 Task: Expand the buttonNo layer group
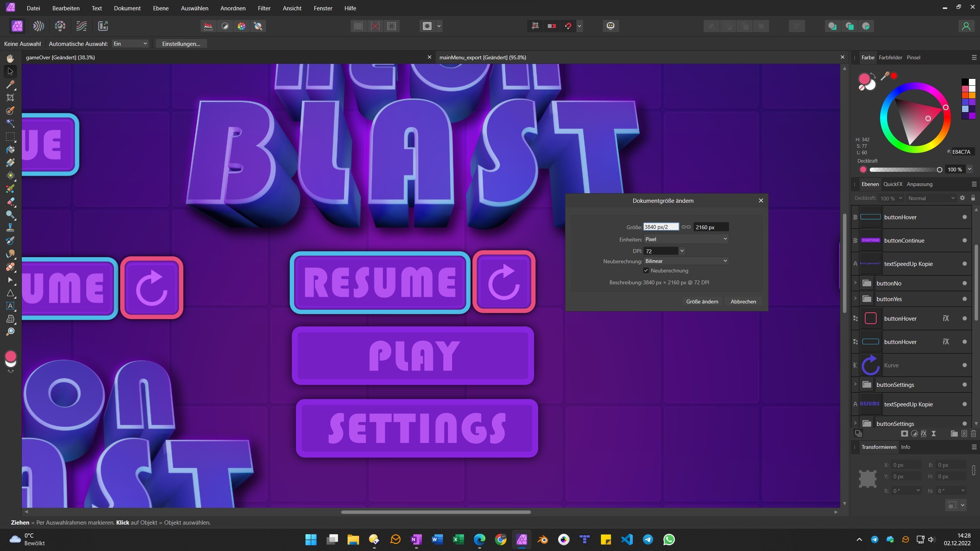[855, 283]
